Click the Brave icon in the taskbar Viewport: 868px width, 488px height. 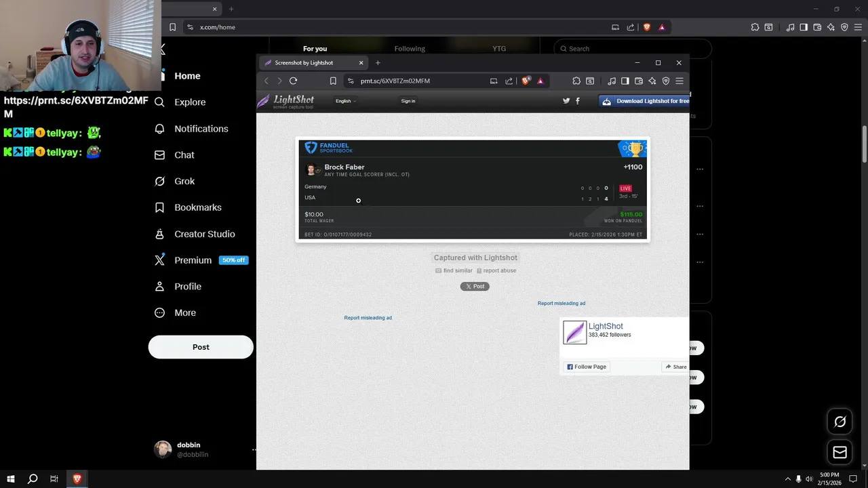pyautogui.click(x=77, y=479)
